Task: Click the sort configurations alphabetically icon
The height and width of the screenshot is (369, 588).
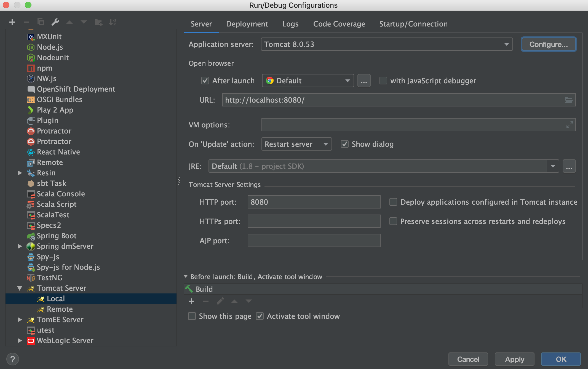Action: point(113,22)
